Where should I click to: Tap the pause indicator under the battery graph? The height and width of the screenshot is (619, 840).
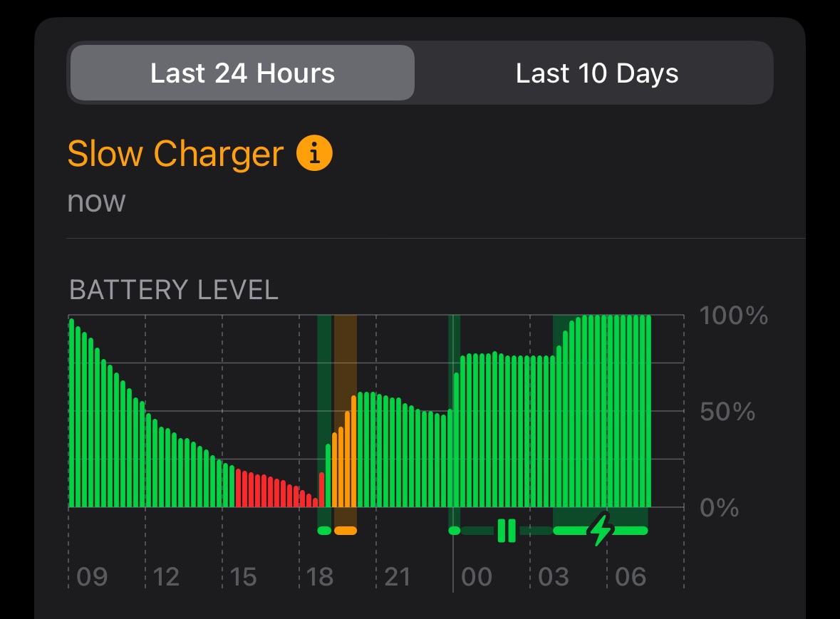point(508,530)
